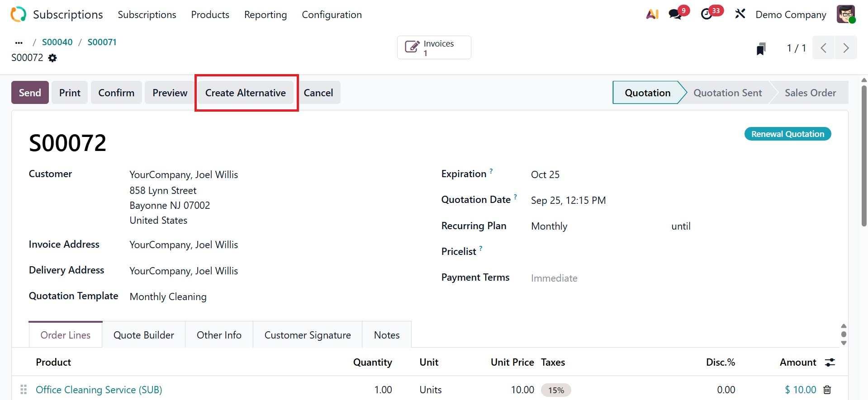Open the Office Cleaning Service (SUB) link
This screenshot has height=400, width=868.
[99, 390]
